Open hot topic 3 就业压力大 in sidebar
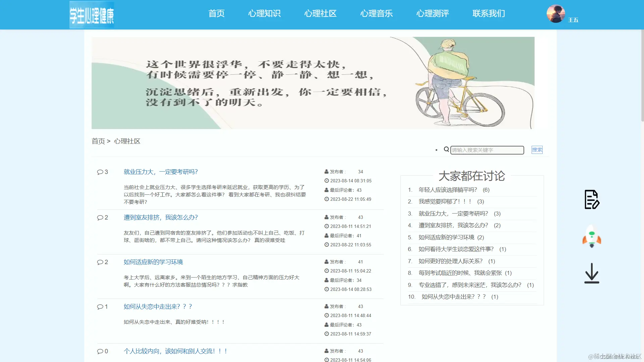Image resolution: width=644 pixels, height=362 pixels. click(x=453, y=214)
